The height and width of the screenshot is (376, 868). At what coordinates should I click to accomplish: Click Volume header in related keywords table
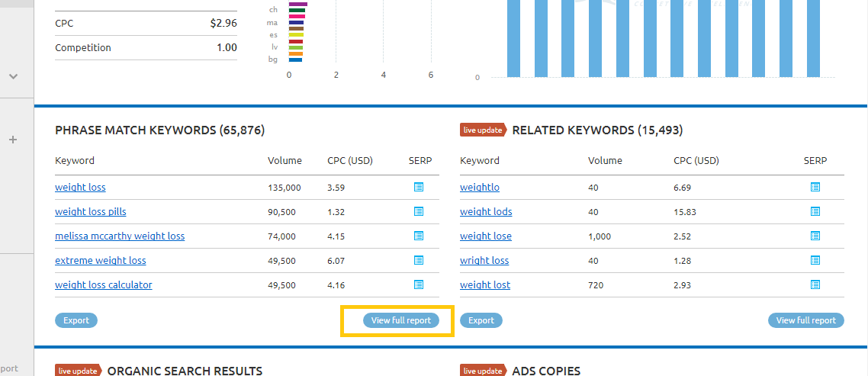(605, 161)
